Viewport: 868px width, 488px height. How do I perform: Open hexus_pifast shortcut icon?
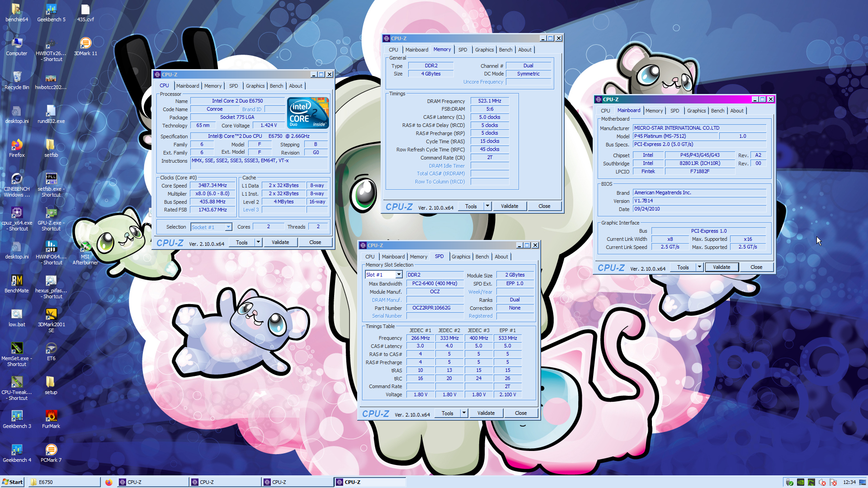(51, 286)
